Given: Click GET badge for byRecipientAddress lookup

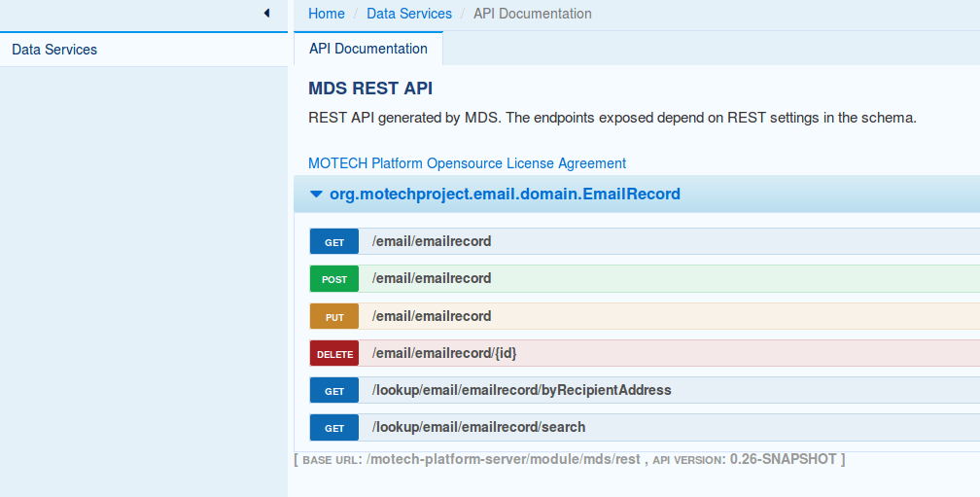Looking at the screenshot, I should [x=334, y=391].
